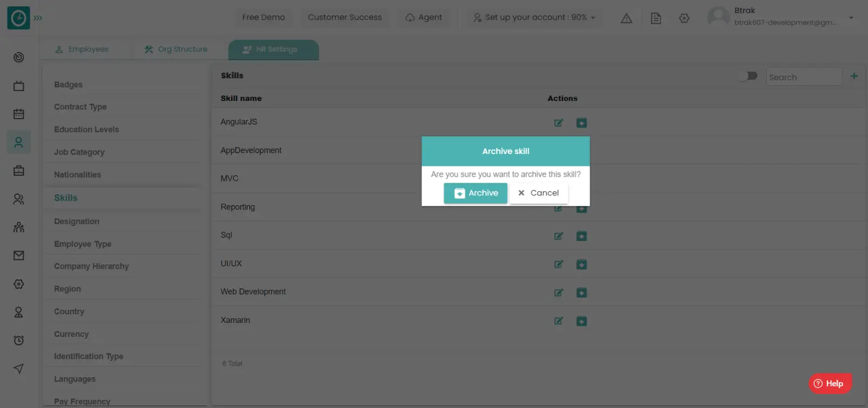Click the archive icon for Sql skill
868x408 pixels.
[582, 236]
